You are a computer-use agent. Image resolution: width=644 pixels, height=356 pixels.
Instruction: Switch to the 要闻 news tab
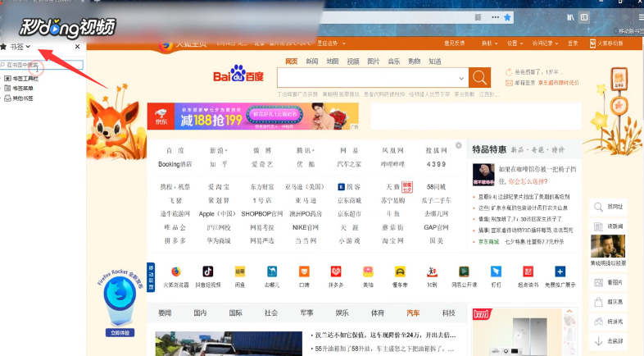[x=165, y=313]
